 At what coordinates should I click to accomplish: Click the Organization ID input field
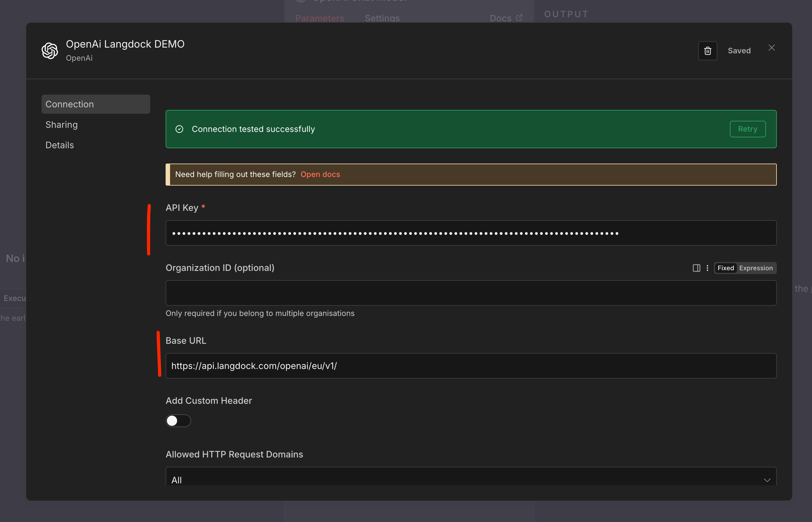coord(470,293)
